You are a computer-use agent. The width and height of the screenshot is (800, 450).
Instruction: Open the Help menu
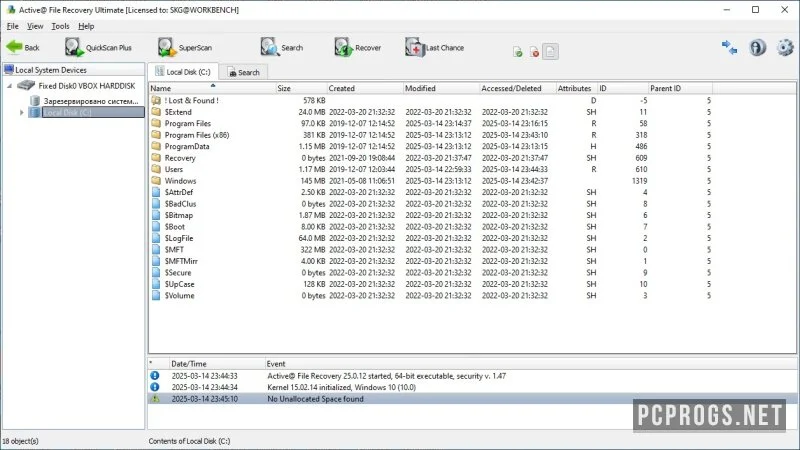(86, 26)
